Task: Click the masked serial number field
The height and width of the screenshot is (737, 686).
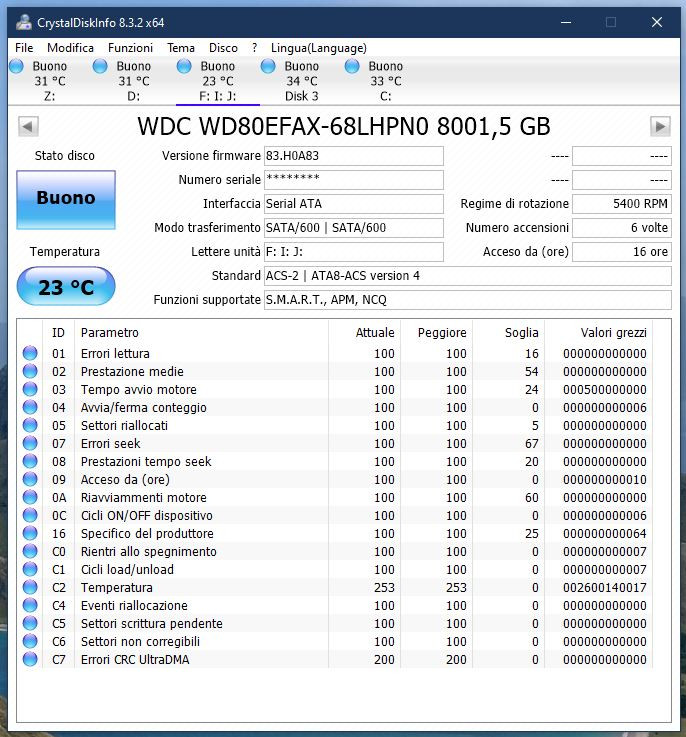Action: coord(354,180)
